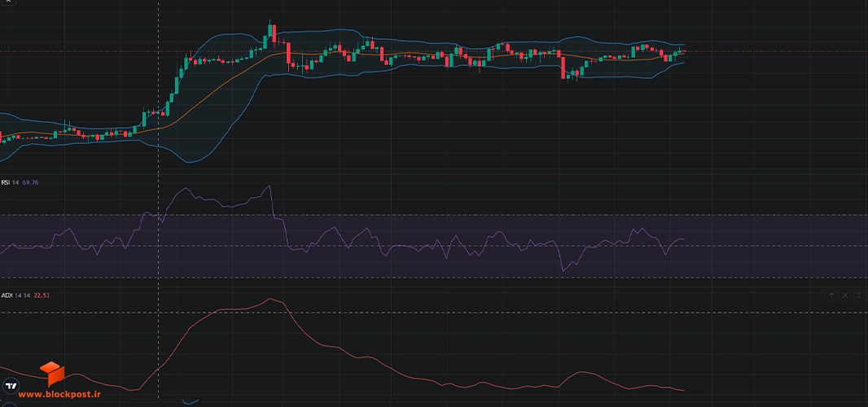Delete the ADX indicator pane
Screen dimensions: 868x407
pyautogui.click(x=845, y=295)
